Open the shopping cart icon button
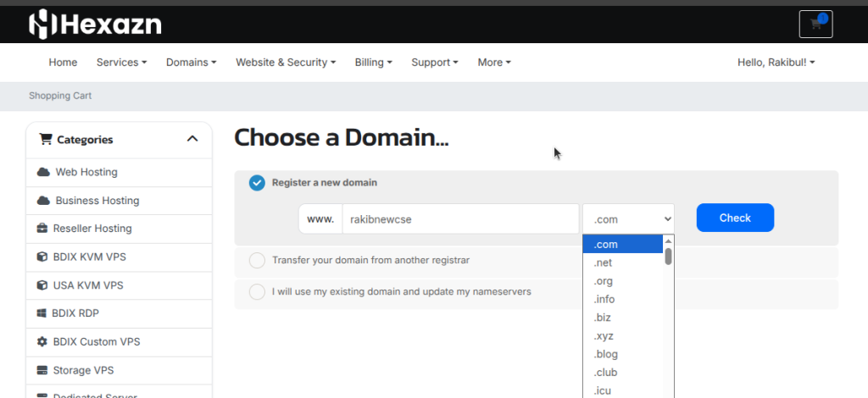 tap(816, 25)
